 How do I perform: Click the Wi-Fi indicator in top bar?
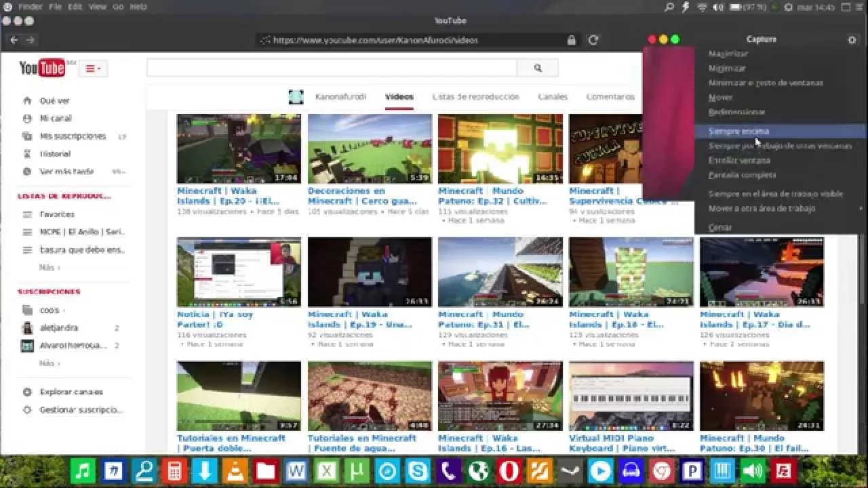[702, 7]
